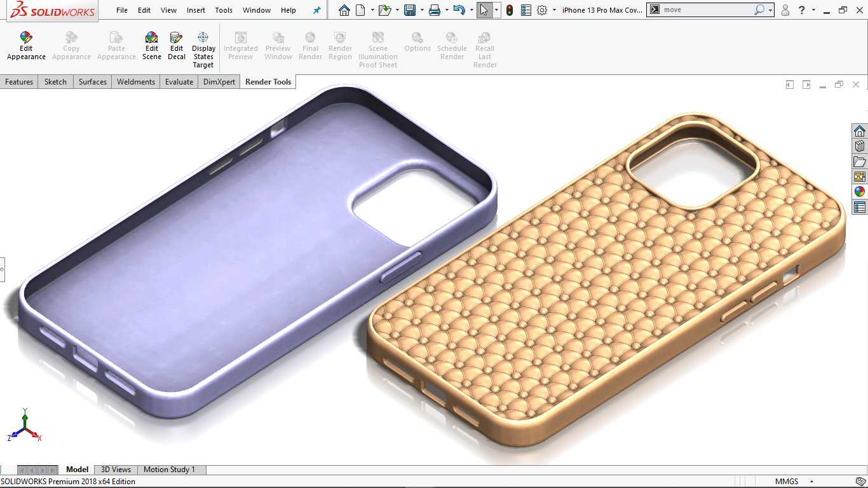Click the view orientation triad
This screenshot has width=868, height=488.
24,426
